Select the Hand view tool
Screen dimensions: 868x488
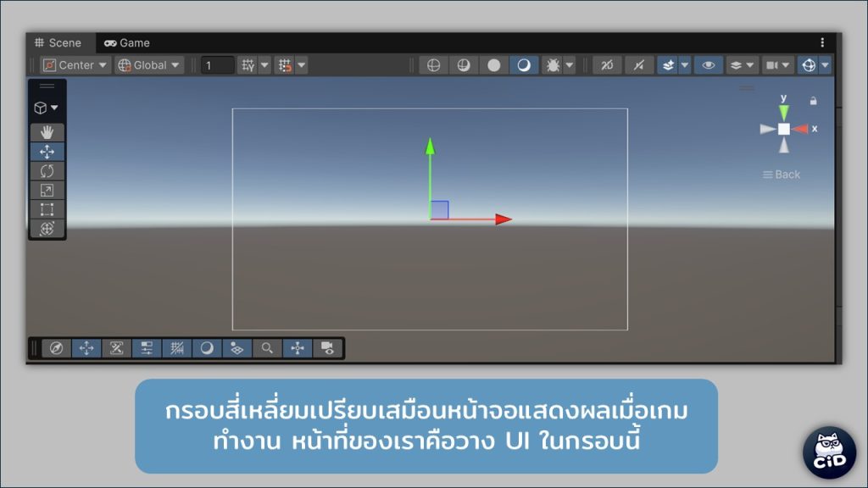(x=47, y=132)
